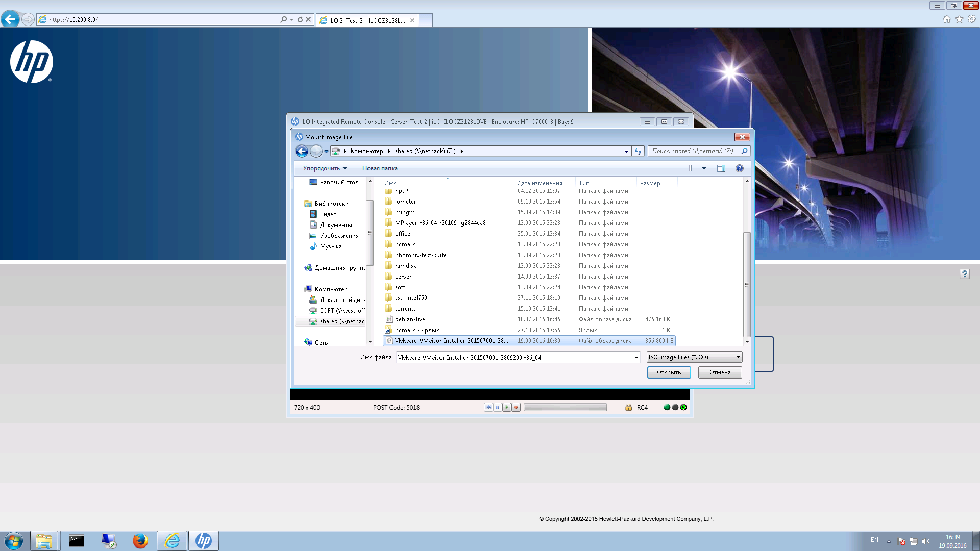The height and width of the screenshot is (551, 980).
Task: Select the phoronix-test-suite folder
Action: tap(529, 255)
